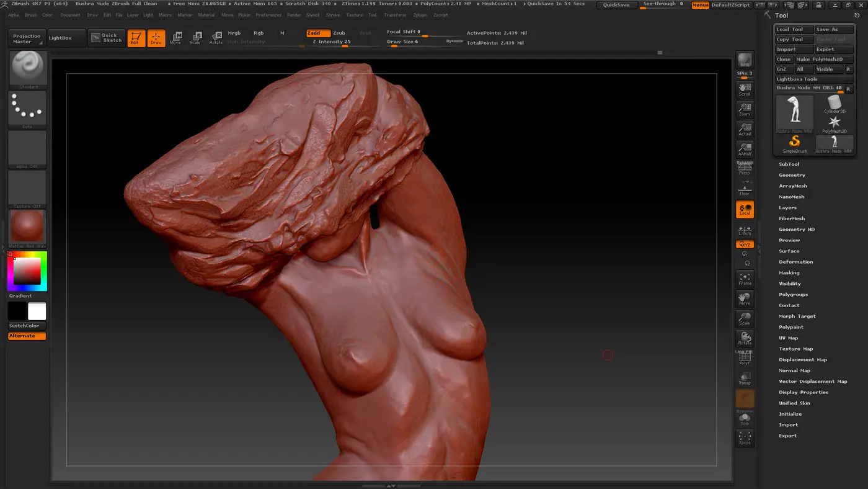This screenshot has width=868, height=489.
Task: Click the Scroll canvas icon
Action: click(745, 90)
